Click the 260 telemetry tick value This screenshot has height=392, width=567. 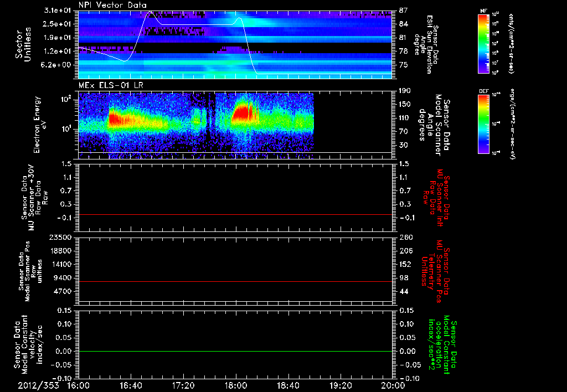[405, 237]
